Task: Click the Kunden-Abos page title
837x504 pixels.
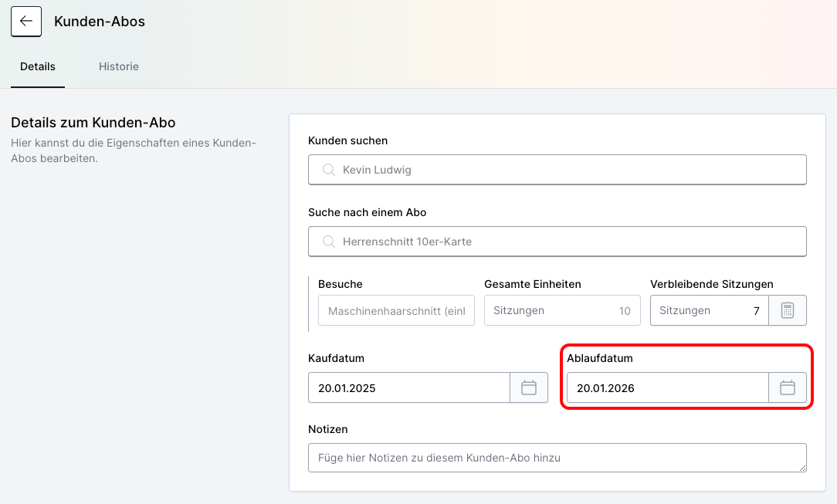Action: pos(100,21)
